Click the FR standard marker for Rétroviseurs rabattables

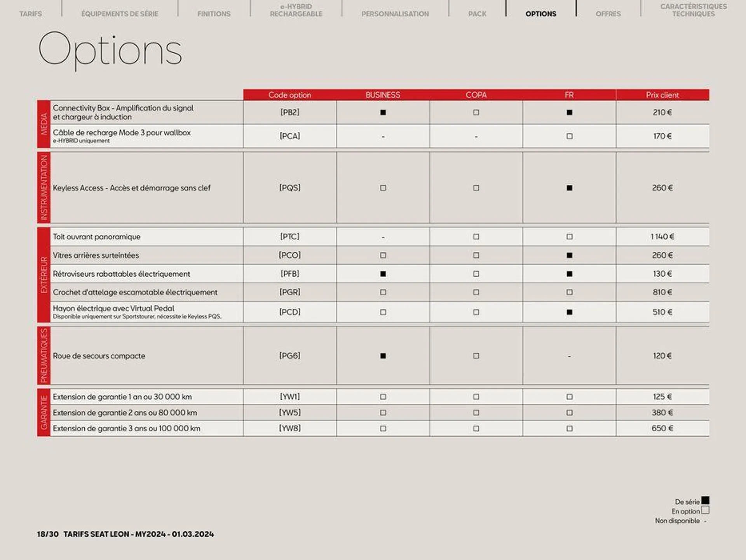tap(570, 274)
